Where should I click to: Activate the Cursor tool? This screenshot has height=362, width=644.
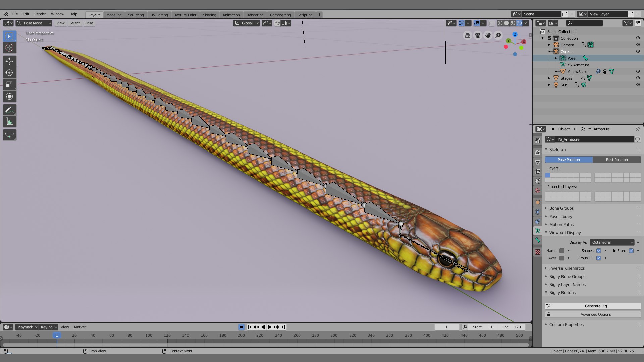(x=9, y=48)
